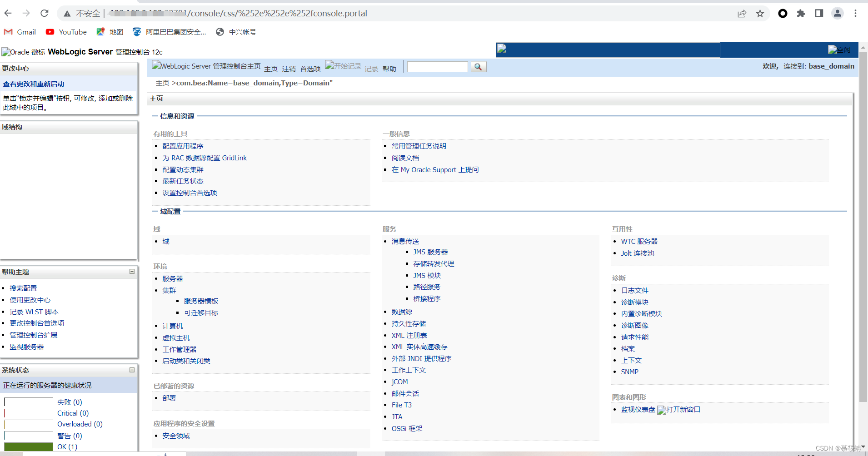Open 部署 under 已部署的资源
This screenshot has width=868, height=456.
point(169,398)
